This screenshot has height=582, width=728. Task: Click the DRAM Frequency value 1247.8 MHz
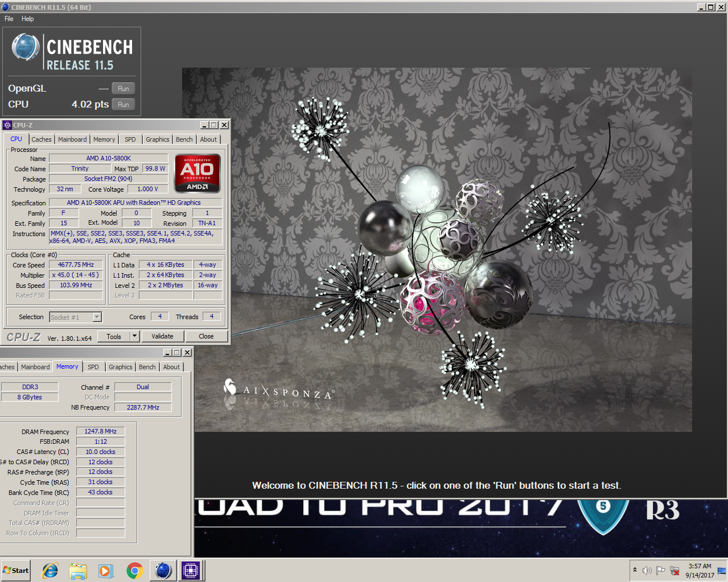coord(100,431)
